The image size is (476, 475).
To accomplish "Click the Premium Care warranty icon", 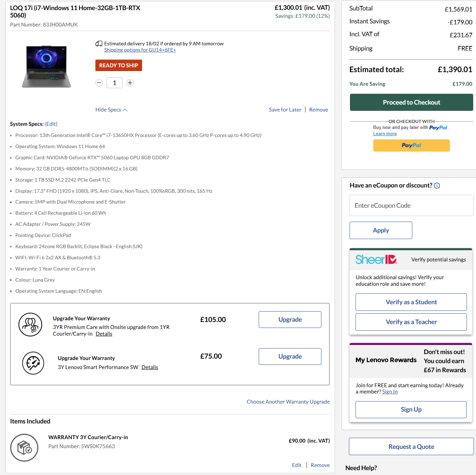I will pyautogui.click(x=30, y=324).
